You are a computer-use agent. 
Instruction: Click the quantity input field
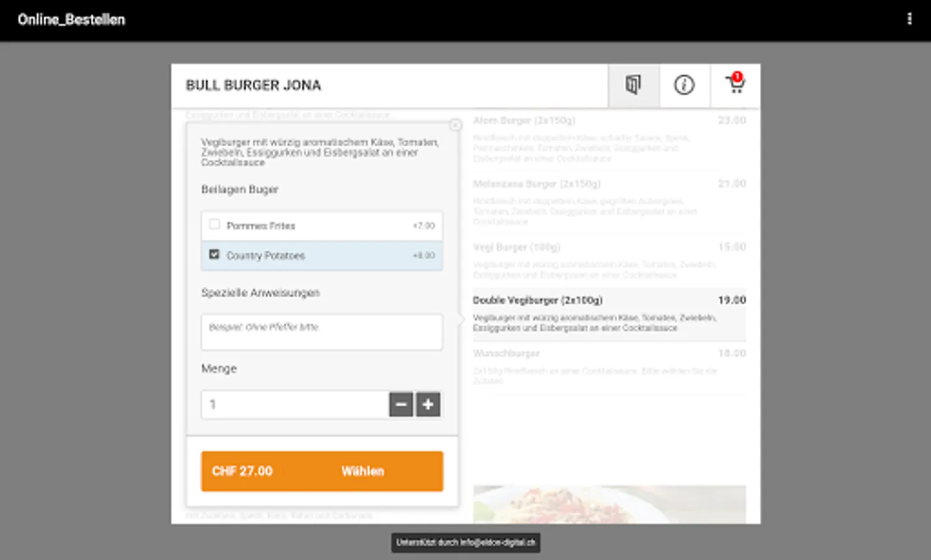click(x=295, y=404)
